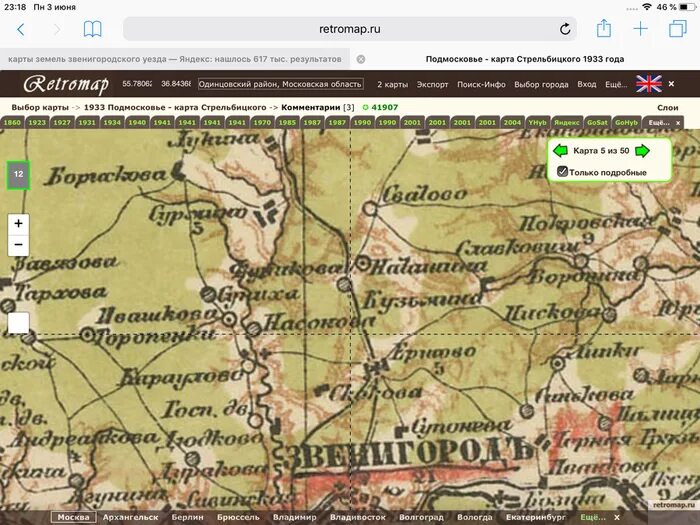Switch to the 1927 map tab

[x=62, y=123]
